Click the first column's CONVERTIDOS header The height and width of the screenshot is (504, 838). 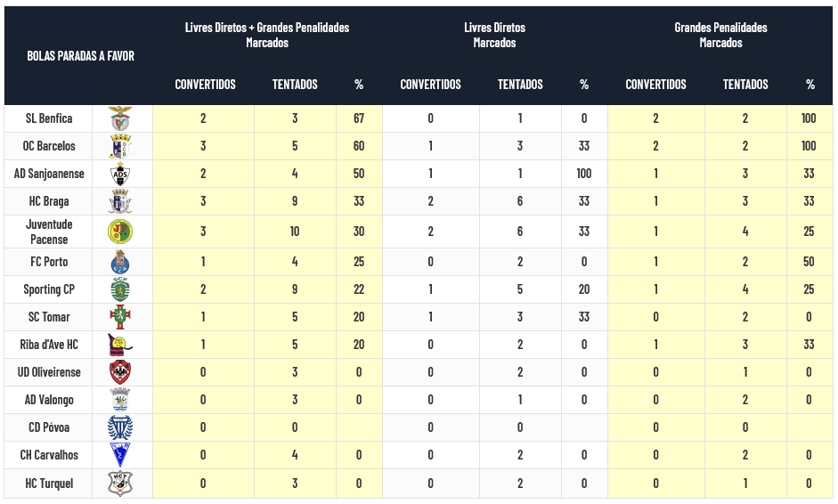(205, 85)
